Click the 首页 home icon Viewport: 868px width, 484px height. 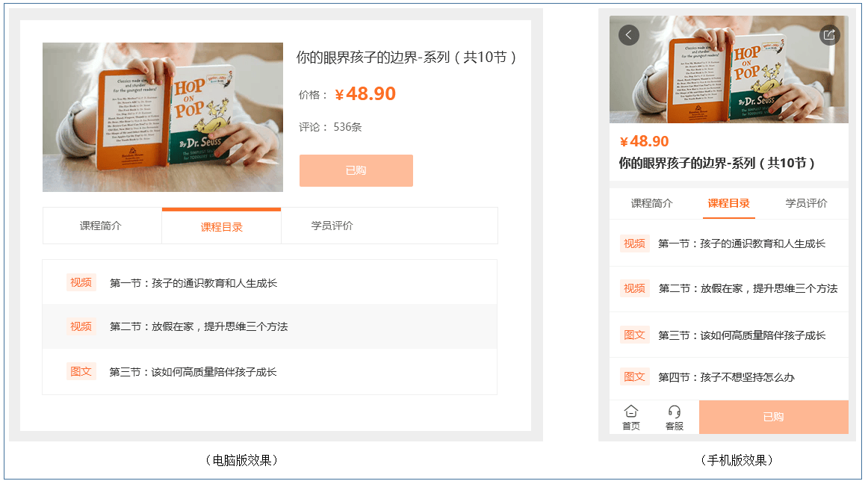click(631, 415)
